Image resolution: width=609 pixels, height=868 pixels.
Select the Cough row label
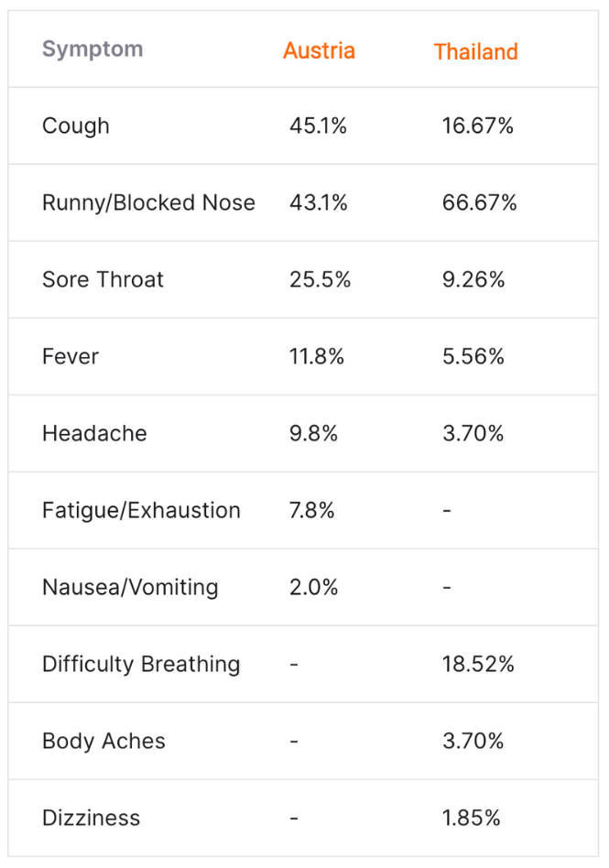(76, 126)
